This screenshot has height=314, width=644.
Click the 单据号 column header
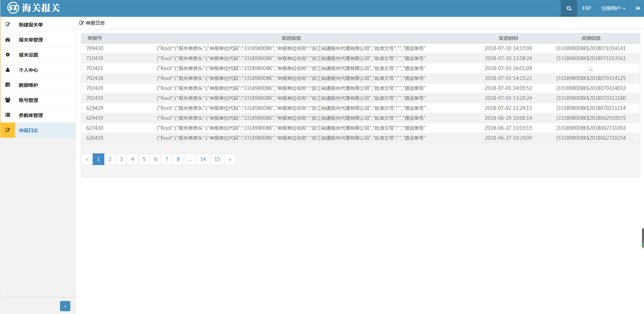[95, 38]
